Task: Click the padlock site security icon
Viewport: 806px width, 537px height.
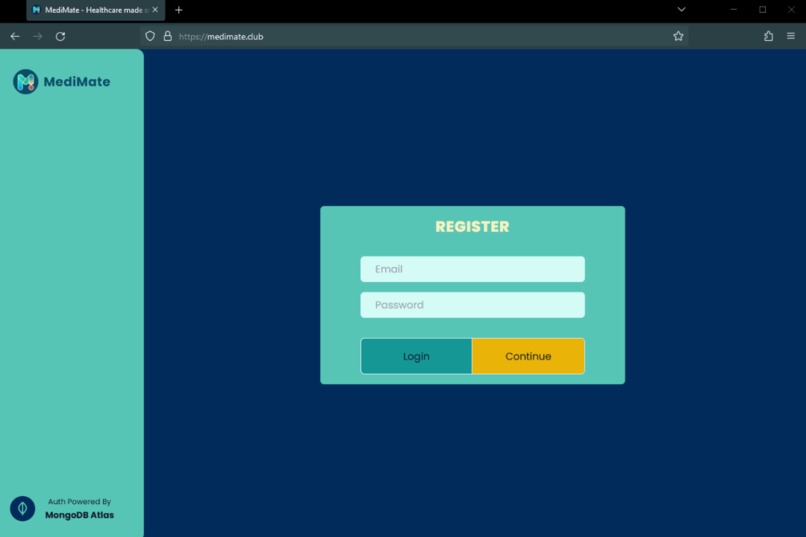Action: pos(168,36)
